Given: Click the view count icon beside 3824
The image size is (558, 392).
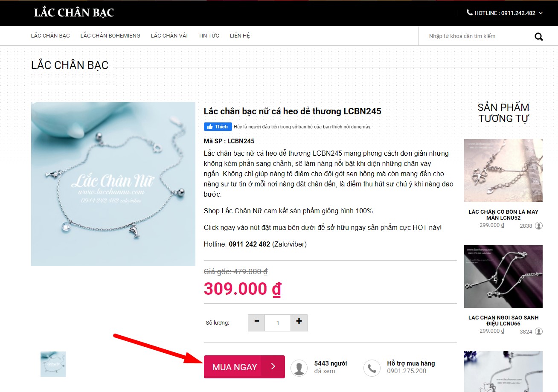Looking at the screenshot, I should pyautogui.click(x=539, y=331).
